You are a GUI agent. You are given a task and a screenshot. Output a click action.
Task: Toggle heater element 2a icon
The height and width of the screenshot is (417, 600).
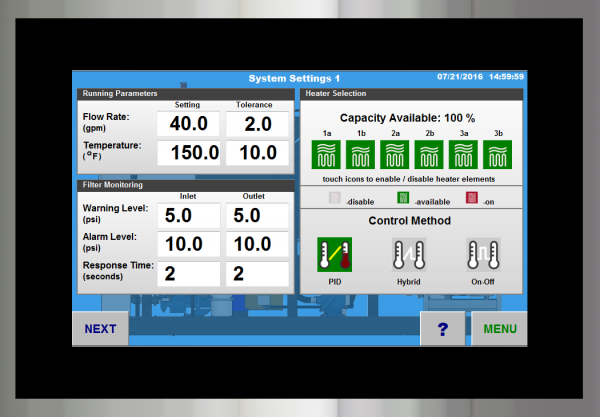[395, 155]
